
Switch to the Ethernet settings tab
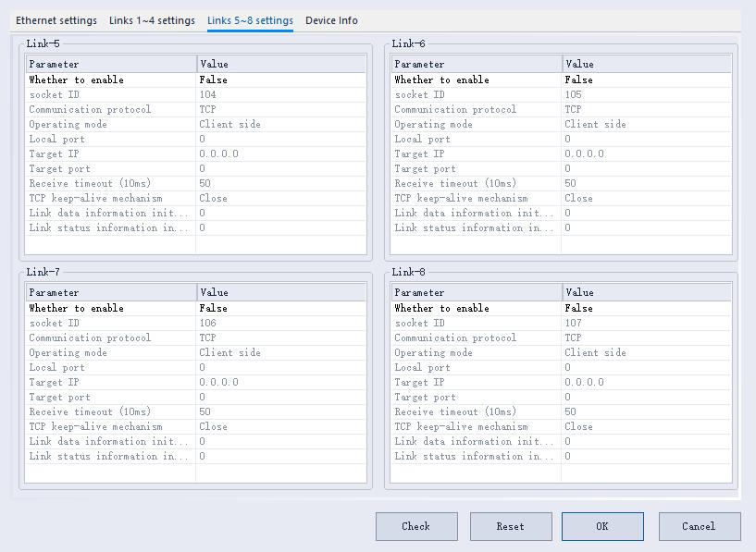[56, 20]
